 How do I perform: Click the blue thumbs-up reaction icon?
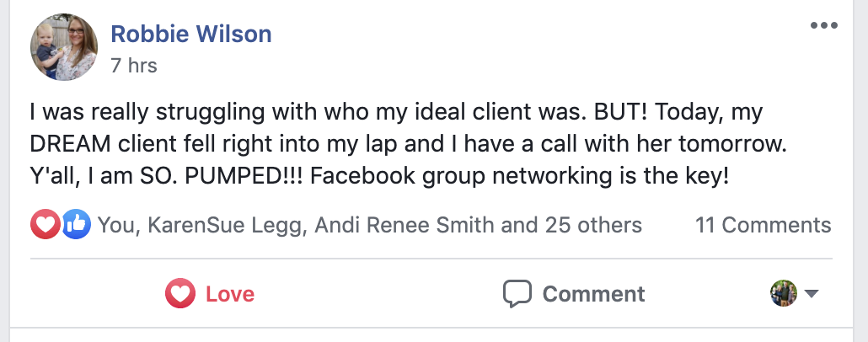[x=77, y=225]
